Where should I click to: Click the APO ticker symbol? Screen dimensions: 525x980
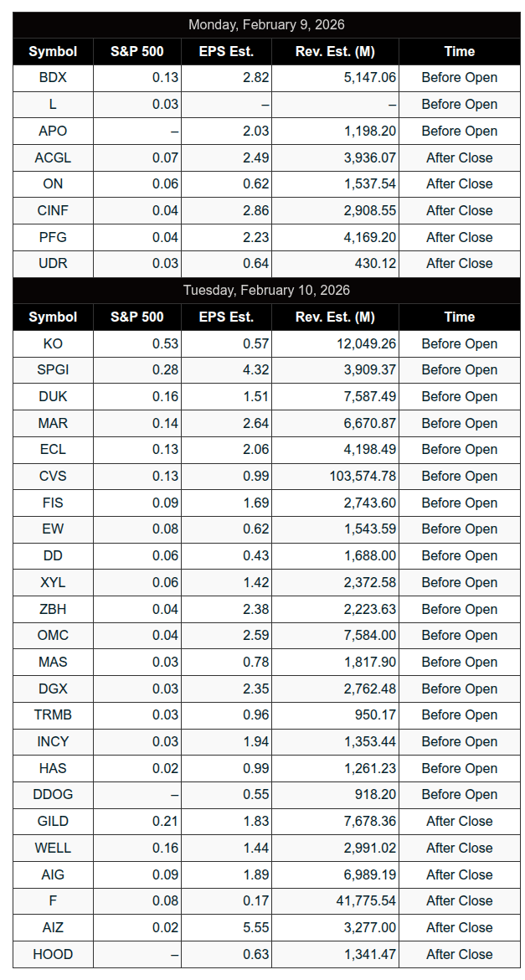(x=53, y=131)
